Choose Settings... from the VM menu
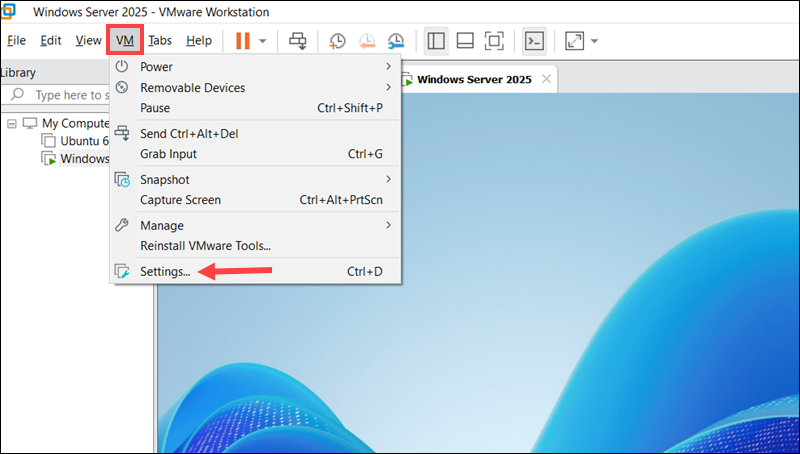The height and width of the screenshot is (454, 800). 165,271
